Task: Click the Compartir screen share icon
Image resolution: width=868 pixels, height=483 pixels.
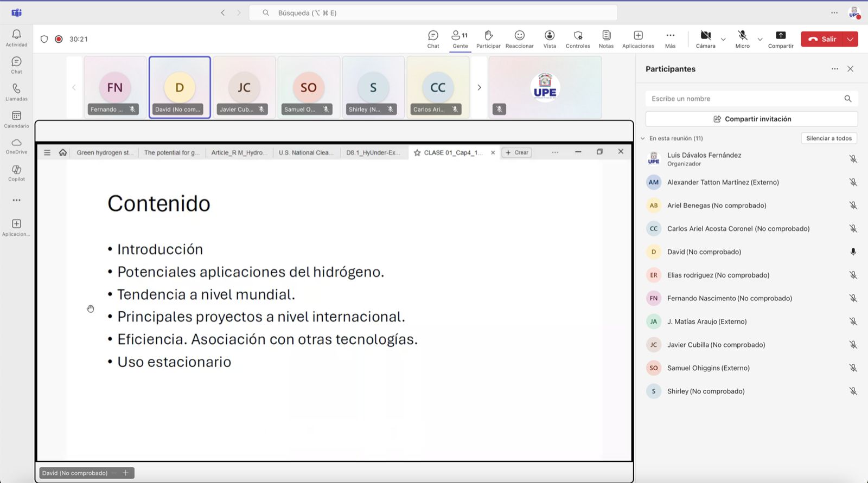Action: (781, 39)
